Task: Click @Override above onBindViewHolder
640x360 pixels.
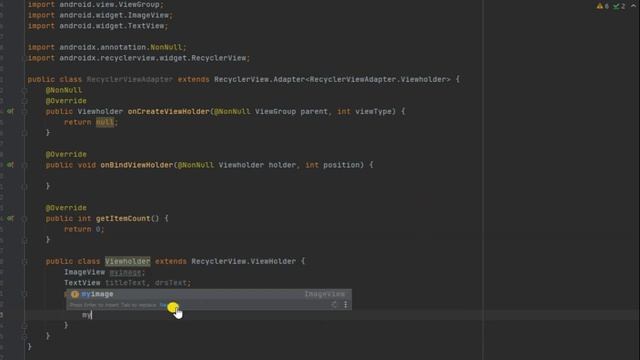Action: [66, 154]
